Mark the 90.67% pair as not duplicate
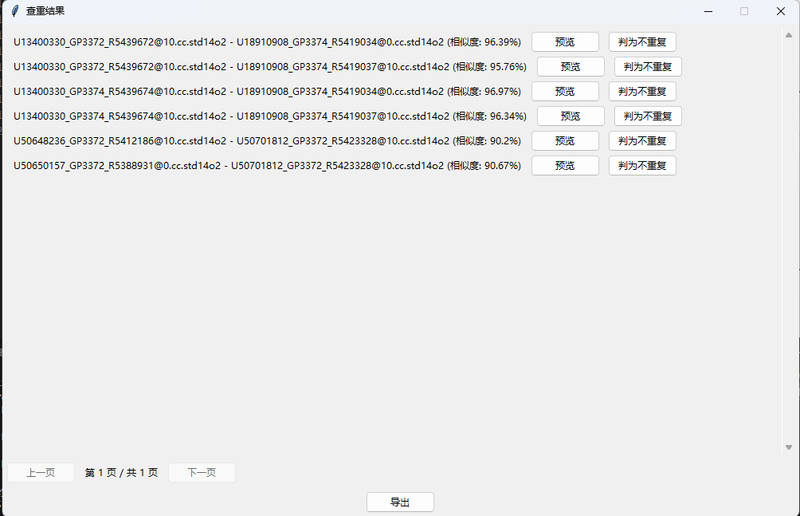Image resolution: width=800 pixels, height=516 pixels. pos(642,166)
